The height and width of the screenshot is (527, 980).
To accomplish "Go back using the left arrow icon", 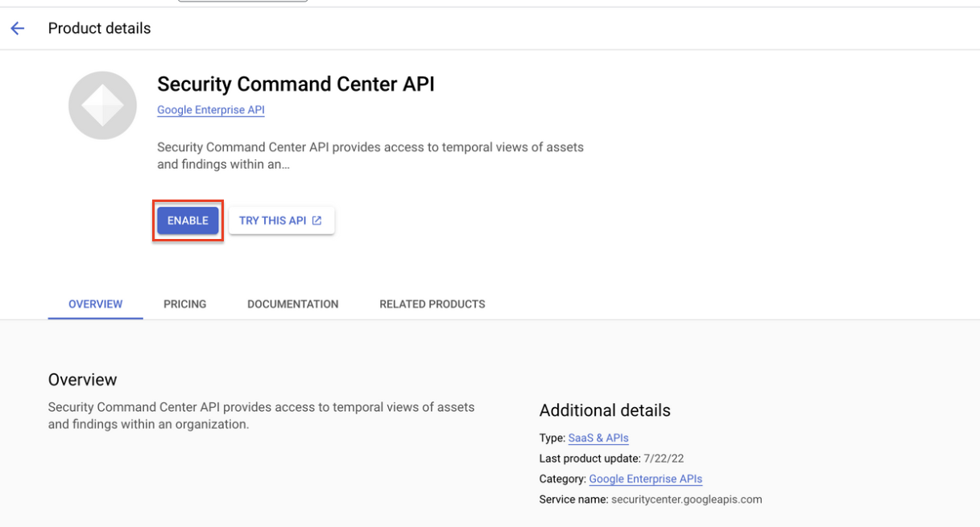I will (18, 28).
